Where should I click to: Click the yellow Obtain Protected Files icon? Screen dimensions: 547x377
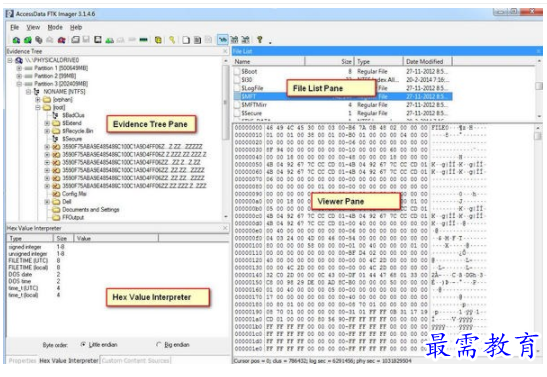coord(158,40)
